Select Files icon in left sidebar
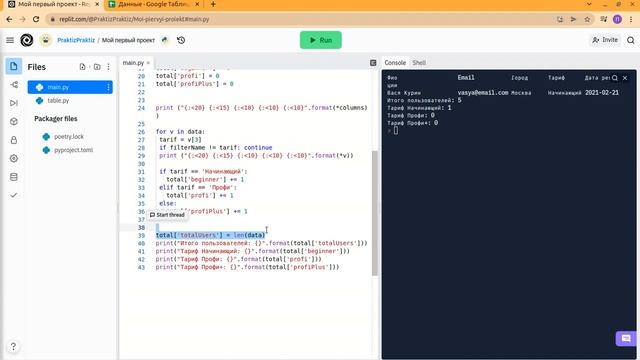Viewport: 640px width, 360px height. coord(14,66)
